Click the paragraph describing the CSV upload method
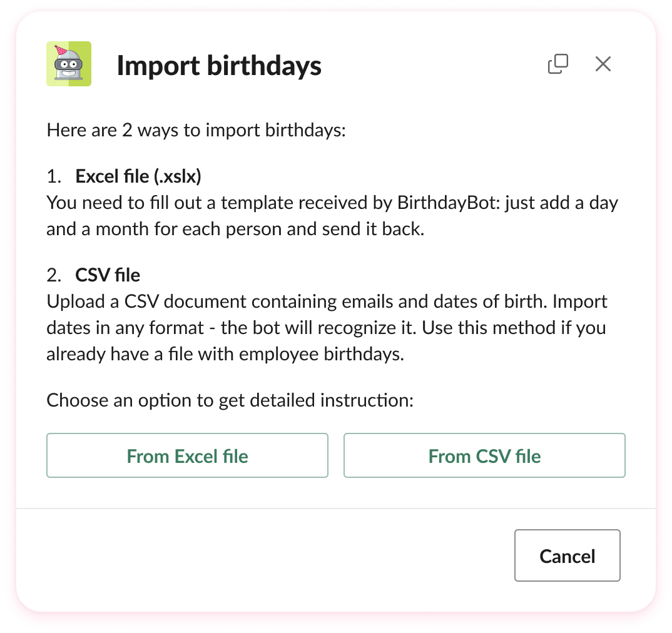This screenshot has height=633, width=672. click(x=325, y=327)
